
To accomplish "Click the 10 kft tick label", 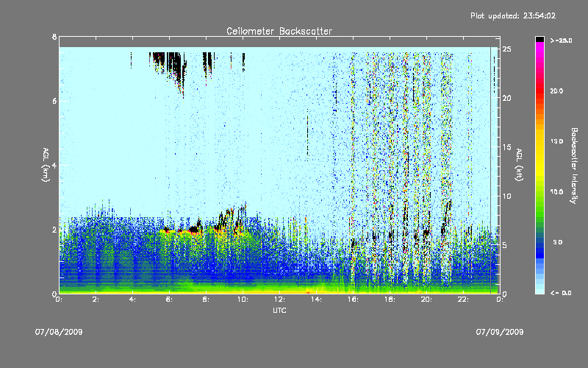I will (x=506, y=196).
